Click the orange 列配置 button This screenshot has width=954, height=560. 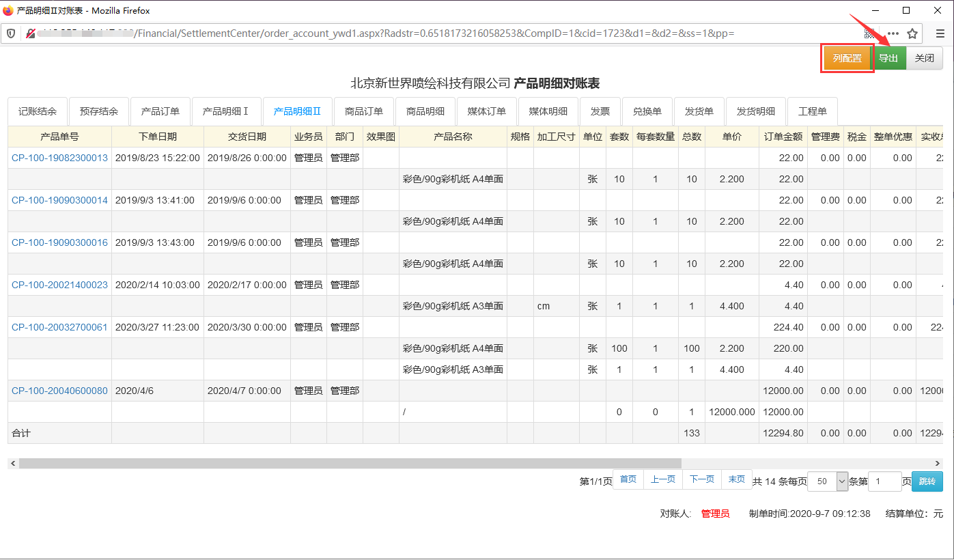tap(847, 58)
